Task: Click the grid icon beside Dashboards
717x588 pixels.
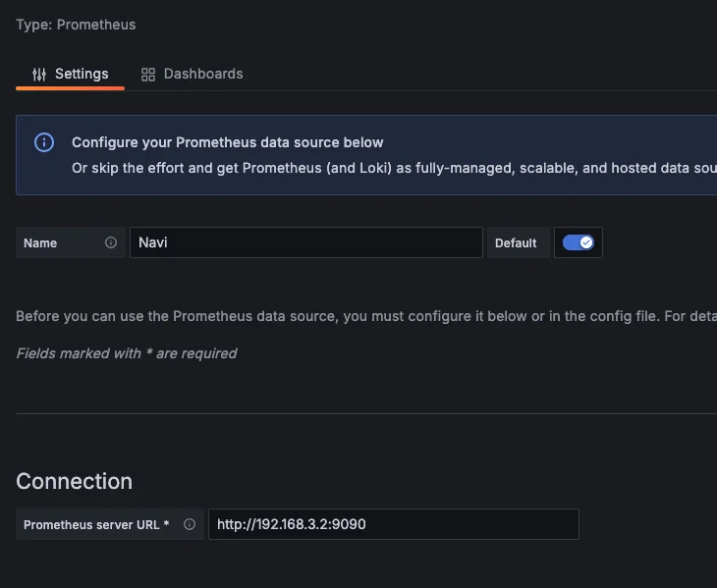Action: pyautogui.click(x=148, y=75)
